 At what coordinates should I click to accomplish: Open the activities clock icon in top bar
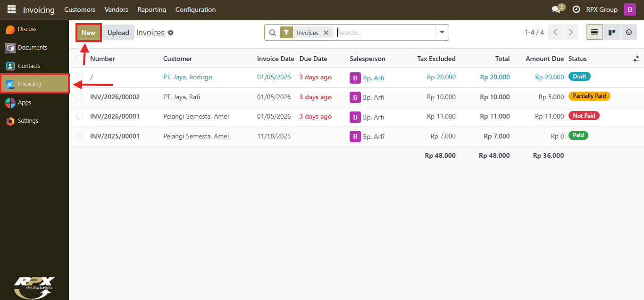[576, 9]
